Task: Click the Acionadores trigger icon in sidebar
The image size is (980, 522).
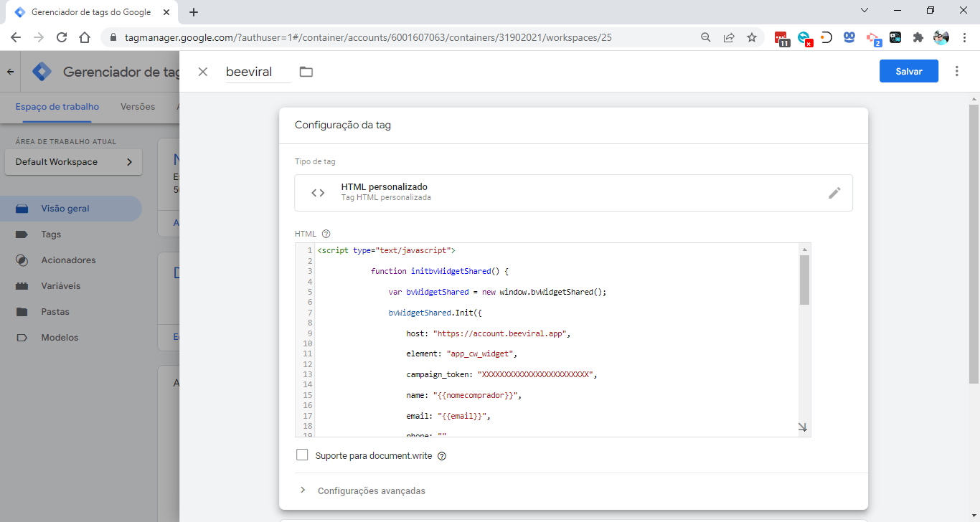Action: click(22, 260)
